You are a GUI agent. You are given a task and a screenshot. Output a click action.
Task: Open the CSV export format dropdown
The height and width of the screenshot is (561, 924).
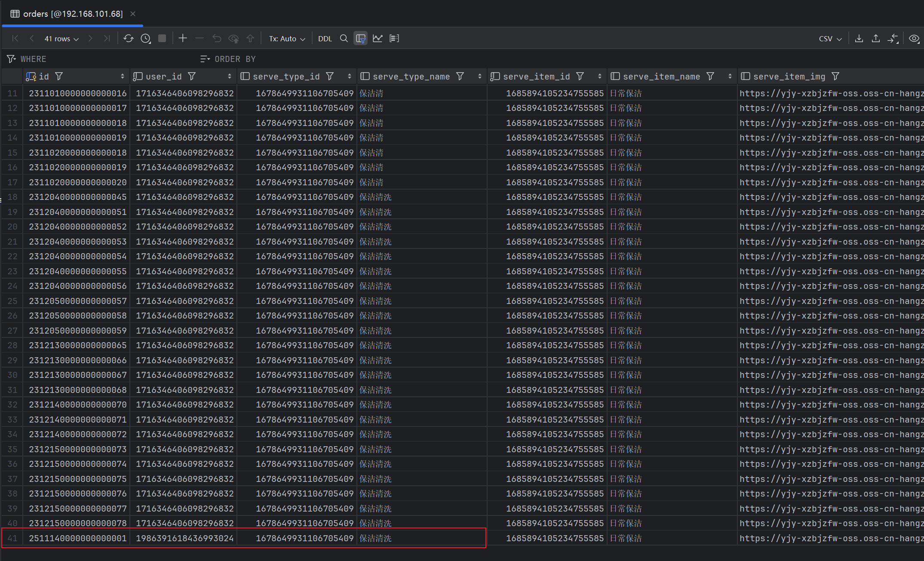(830, 39)
